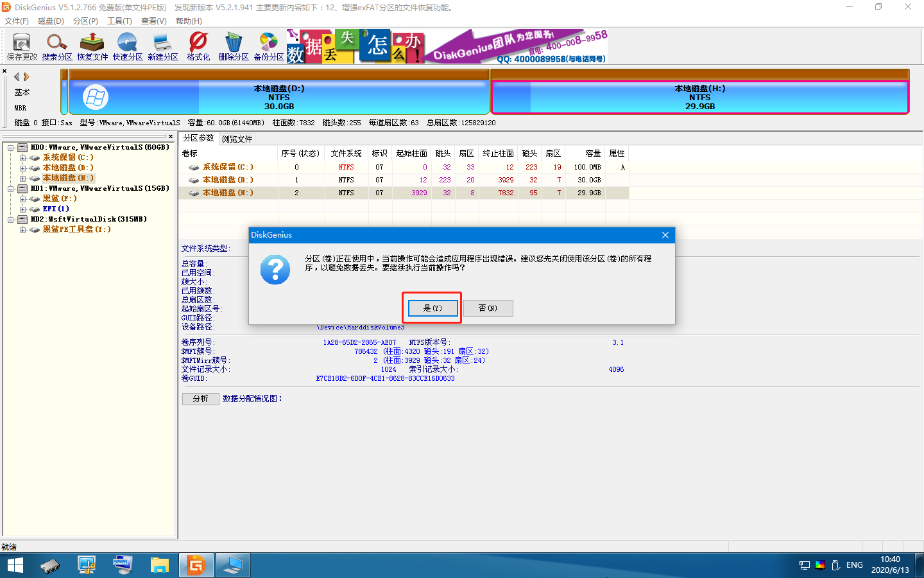Click the volume serial 1A28-65D2-2865-AE07
The width and height of the screenshot is (924, 578).
pos(359,342)
